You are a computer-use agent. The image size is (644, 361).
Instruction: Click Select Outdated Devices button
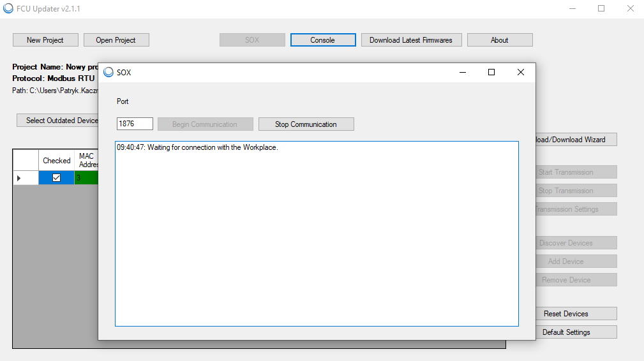click(57, 121)
